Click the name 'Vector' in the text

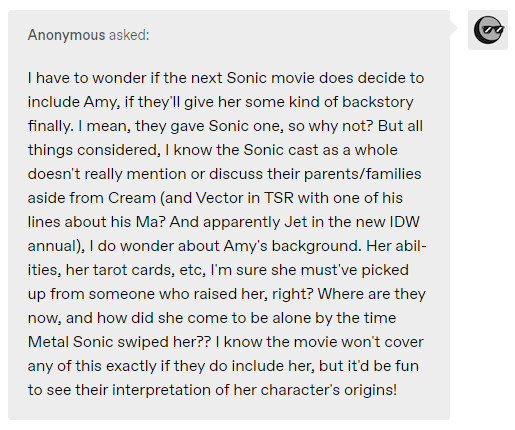pyautogui.click(x=219, y=198)
